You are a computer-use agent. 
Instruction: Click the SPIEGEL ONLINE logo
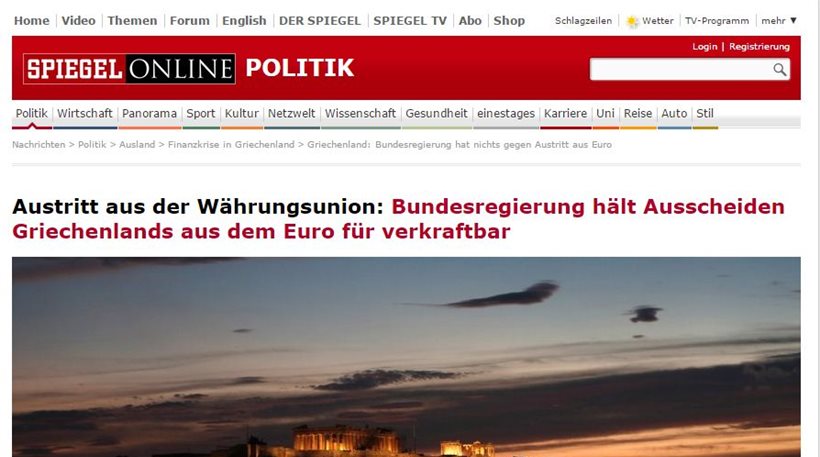click(129, 68)
